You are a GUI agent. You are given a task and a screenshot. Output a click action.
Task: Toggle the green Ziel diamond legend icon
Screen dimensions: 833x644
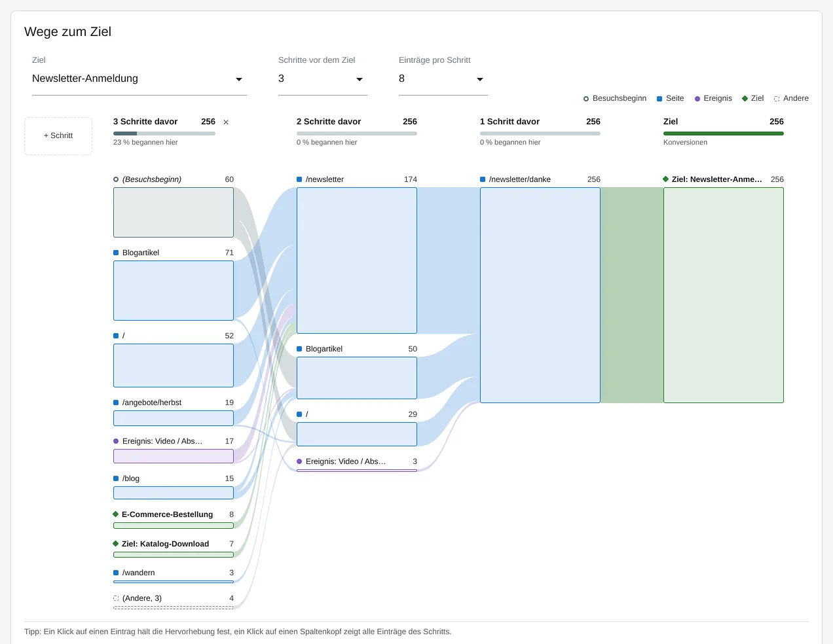[x=745, y=99]
